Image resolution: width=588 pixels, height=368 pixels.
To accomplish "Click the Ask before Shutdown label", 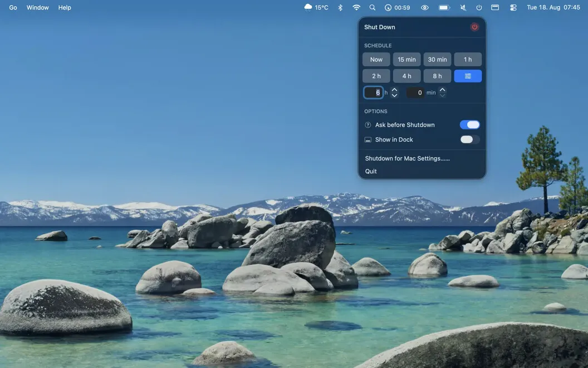I will pos(405,125).
